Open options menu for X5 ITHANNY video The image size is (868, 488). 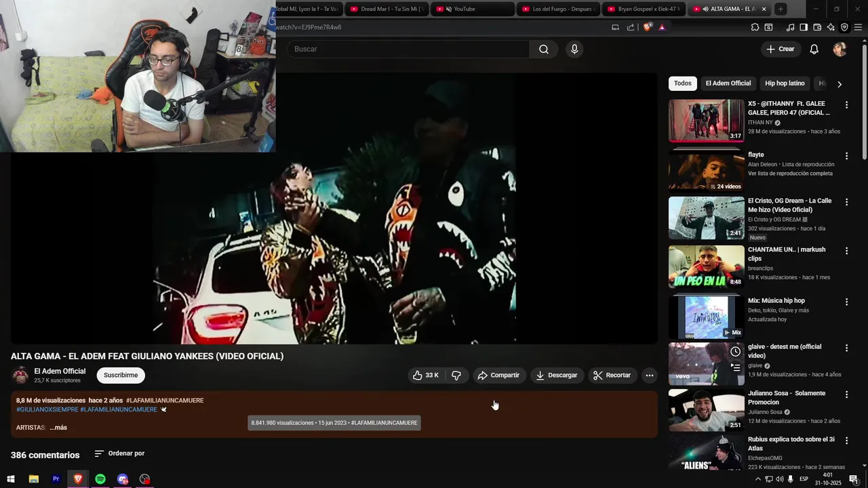click(x=846, y=105)
